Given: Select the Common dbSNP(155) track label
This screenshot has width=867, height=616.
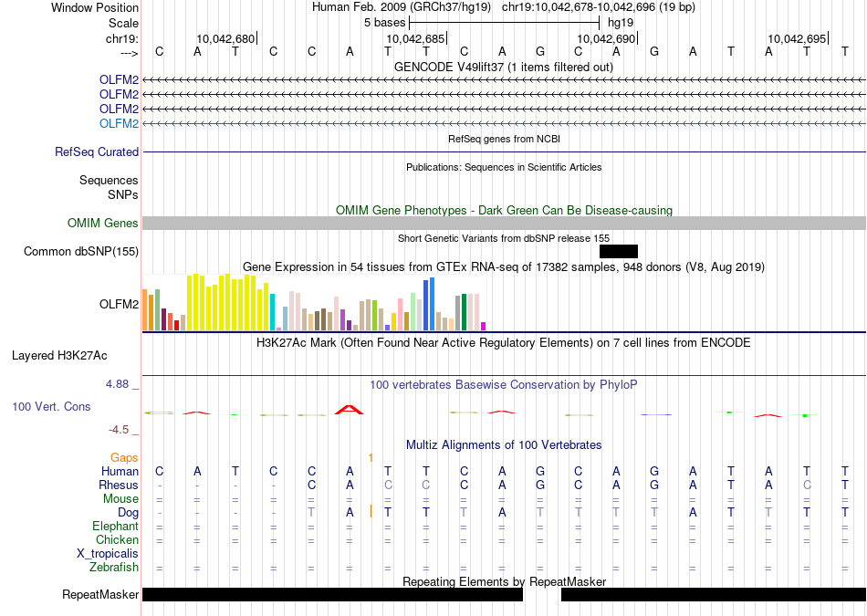Looking at the screenshot, I should pyautogui.click(x=81, y=251).
